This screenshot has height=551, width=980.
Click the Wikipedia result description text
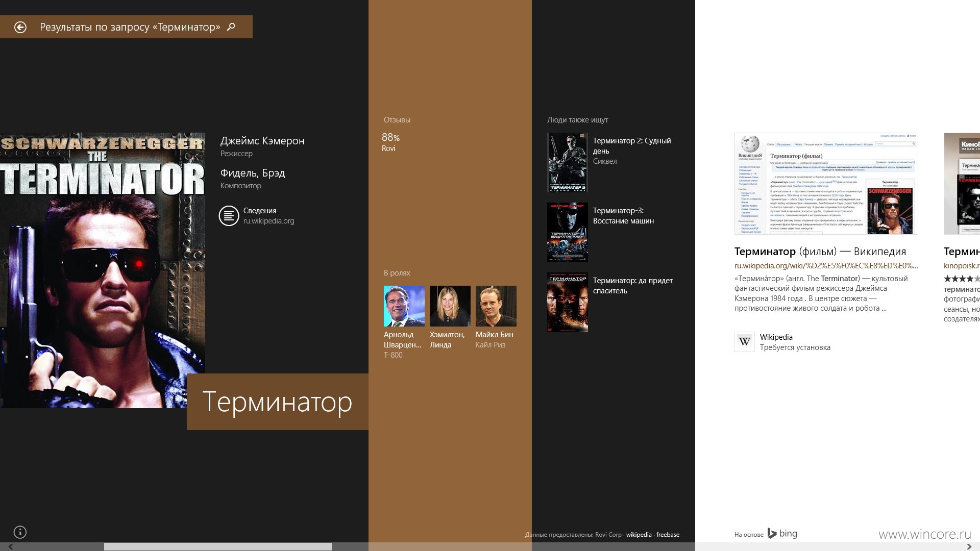tap(821, 293)
